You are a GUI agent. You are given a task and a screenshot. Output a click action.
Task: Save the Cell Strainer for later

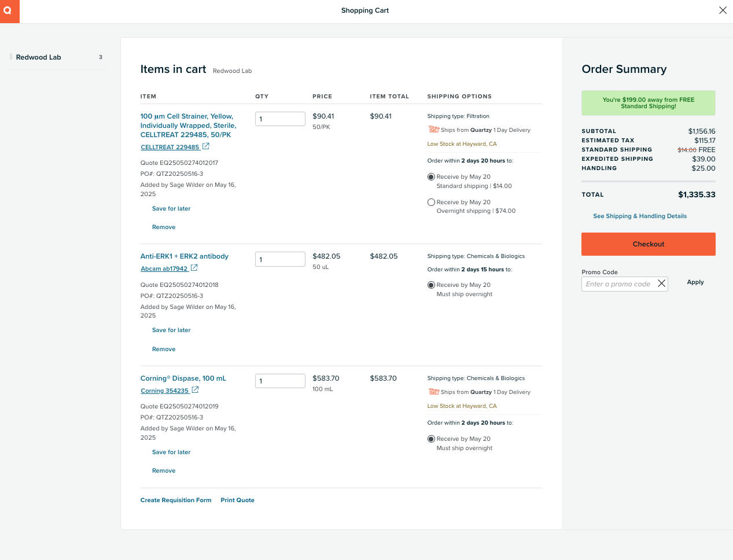click(171, 209)
